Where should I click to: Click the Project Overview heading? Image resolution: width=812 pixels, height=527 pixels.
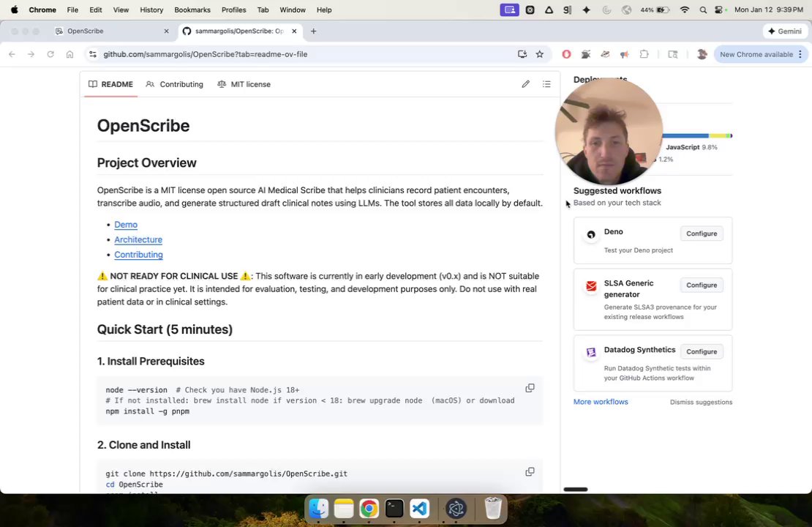coord(146,162)
